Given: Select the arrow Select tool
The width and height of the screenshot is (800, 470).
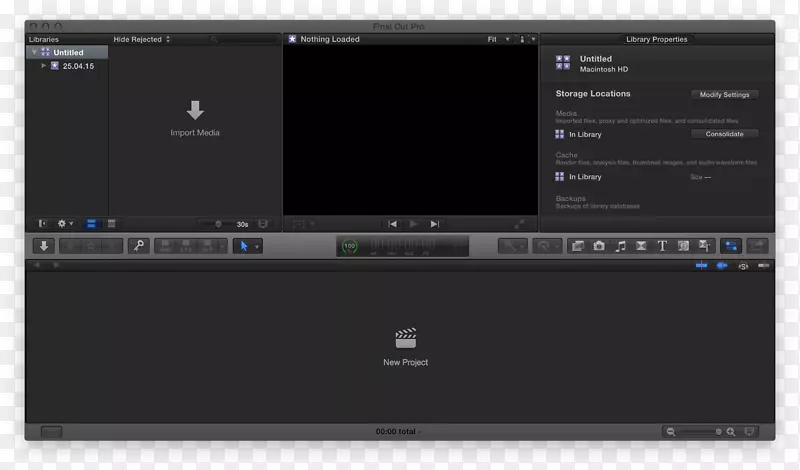Looking at the screenshot, I should click(x=243, y=246).
